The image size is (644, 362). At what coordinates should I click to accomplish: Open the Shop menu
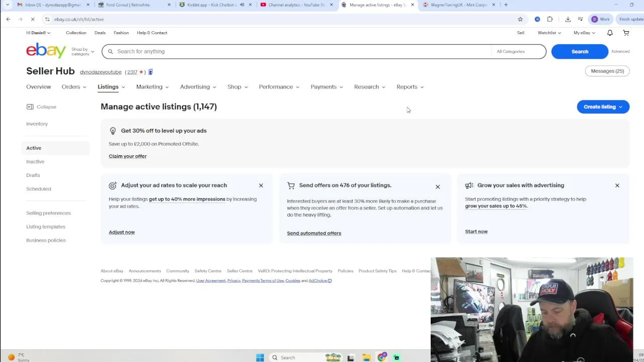point(237,87)
